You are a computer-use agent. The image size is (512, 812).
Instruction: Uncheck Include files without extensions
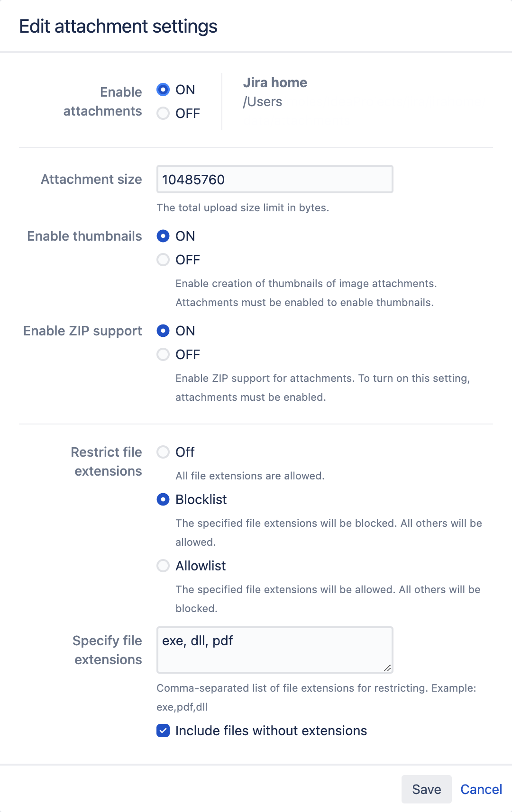click(163, 731)
